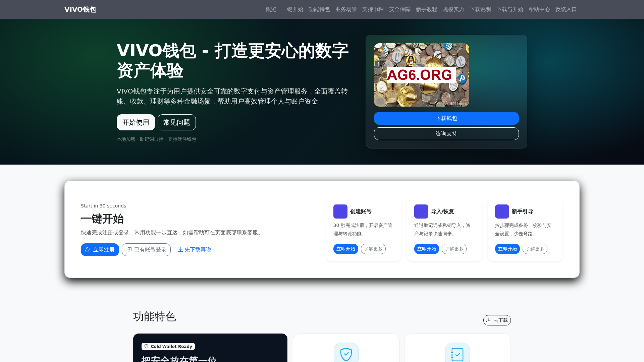Click the blue 下载钱包 button

(x=446, y=118)
